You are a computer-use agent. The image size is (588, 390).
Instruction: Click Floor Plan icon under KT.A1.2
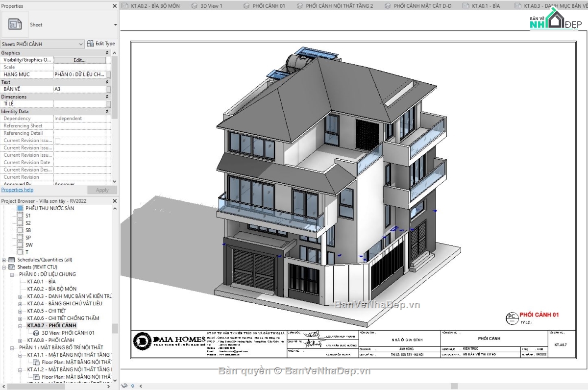click(37, 377)
